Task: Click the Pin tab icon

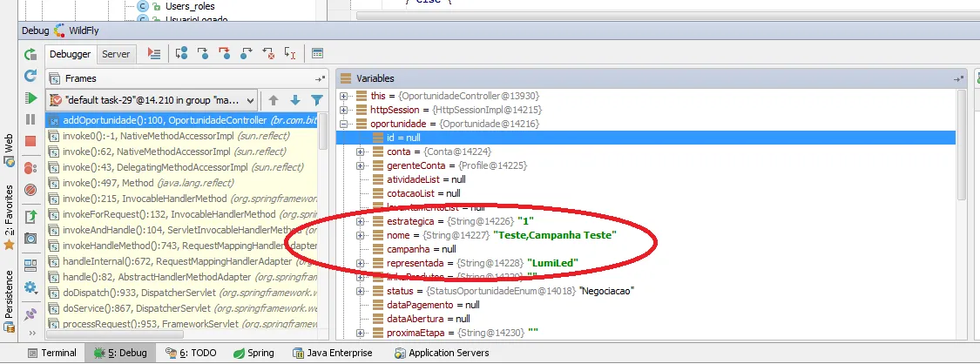Action: tap(30, 314)
